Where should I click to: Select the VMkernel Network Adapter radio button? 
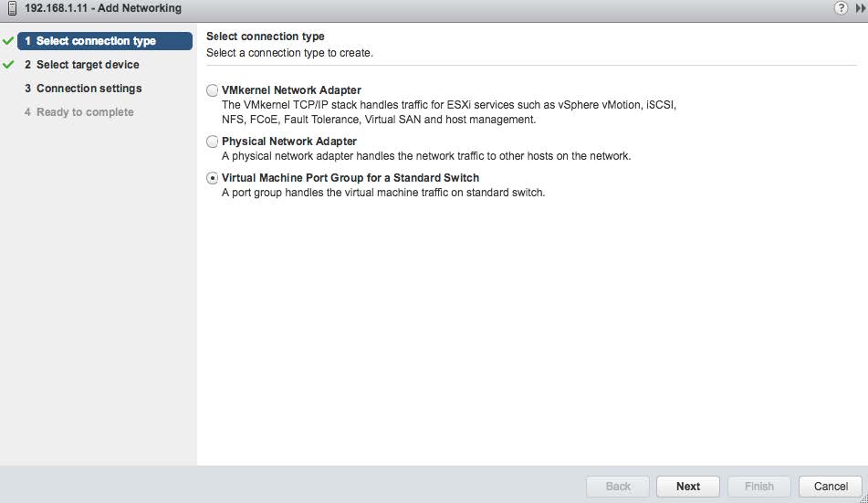(x=213, y=90)
